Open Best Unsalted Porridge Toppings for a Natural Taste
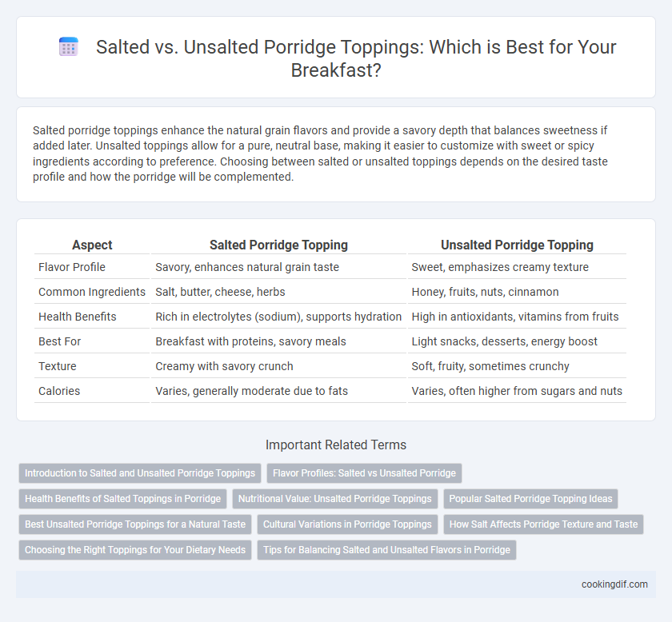Image resolution: width=672 pixels, height=622 pixels. point(135,524)
